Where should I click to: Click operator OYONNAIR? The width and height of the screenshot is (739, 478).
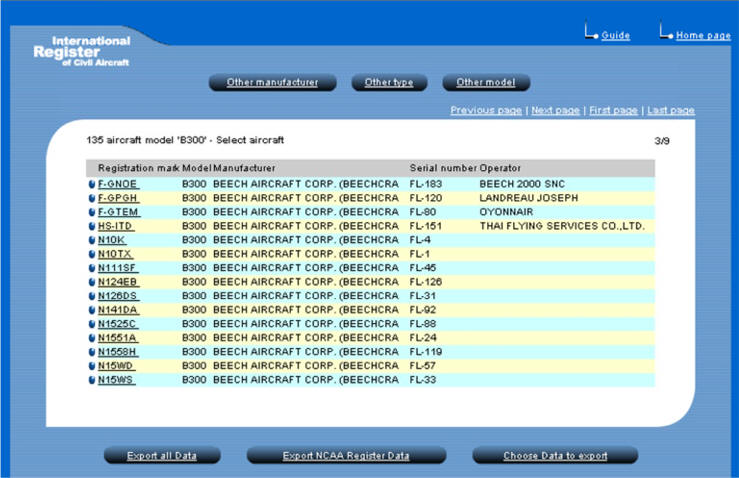point(506,212)
